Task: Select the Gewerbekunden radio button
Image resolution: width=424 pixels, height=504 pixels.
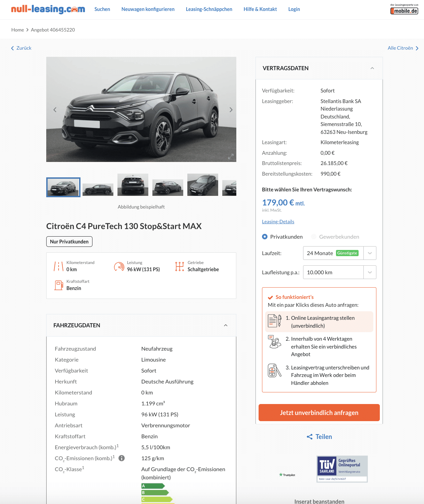Action: pos(314,237)
